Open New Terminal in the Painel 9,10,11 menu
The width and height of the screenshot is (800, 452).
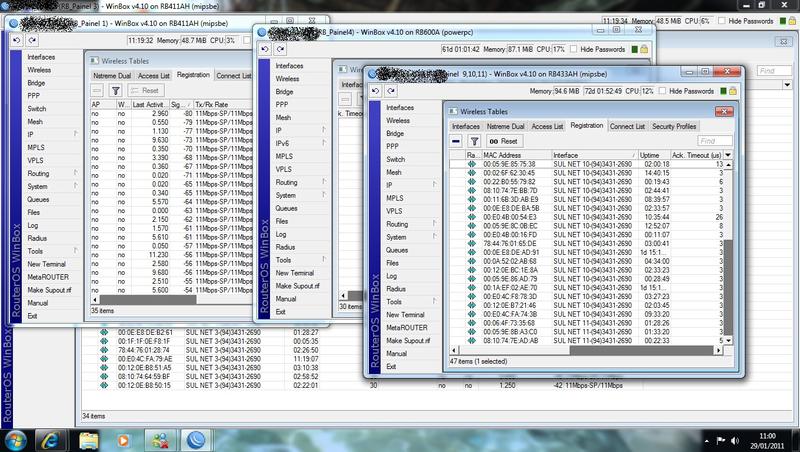point(405,314)
